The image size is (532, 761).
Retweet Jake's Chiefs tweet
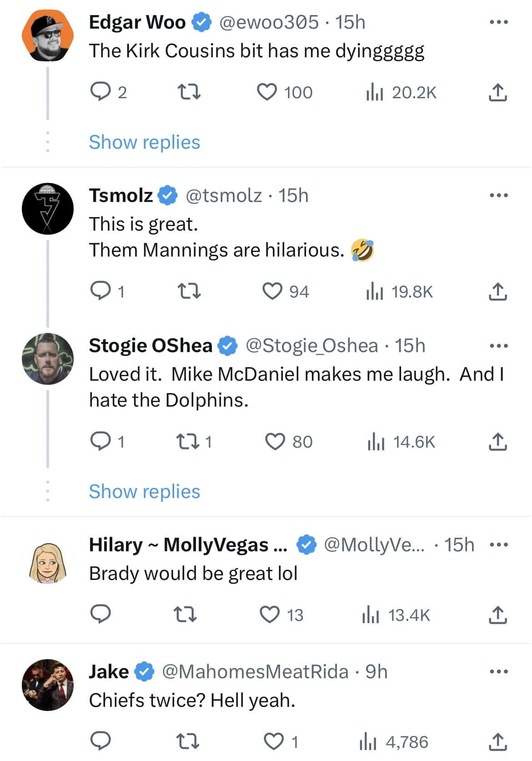187,741
